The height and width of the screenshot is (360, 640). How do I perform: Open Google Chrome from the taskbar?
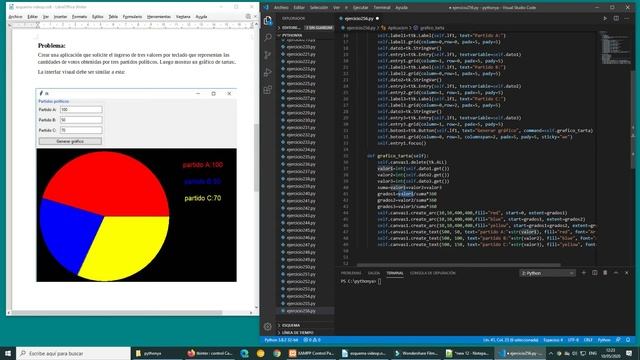coord(277,353)
